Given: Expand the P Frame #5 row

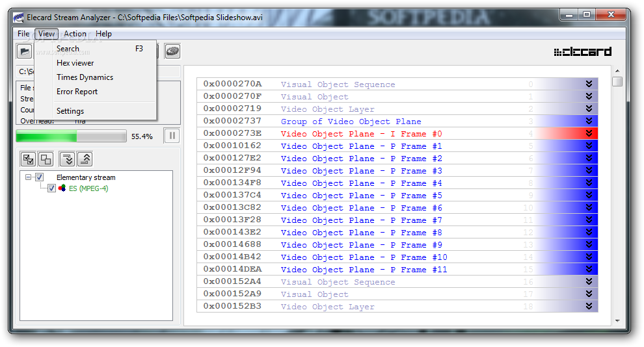Looking at the screenshot, I should click(589, 195).
